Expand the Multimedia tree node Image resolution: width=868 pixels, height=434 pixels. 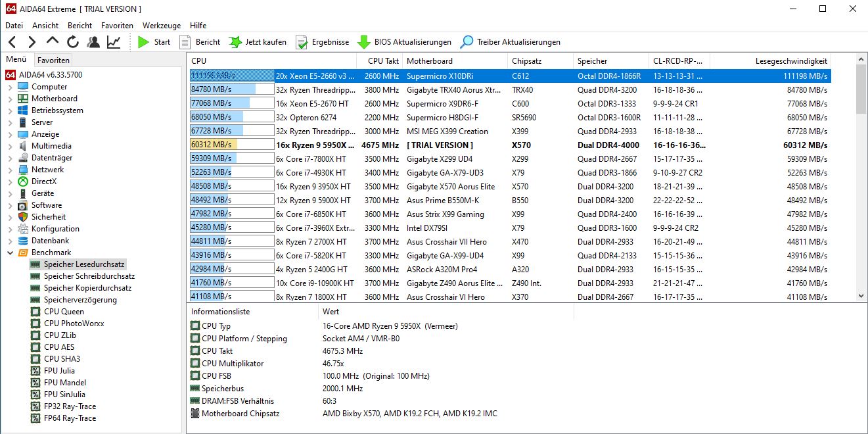[x=11, y=146]
